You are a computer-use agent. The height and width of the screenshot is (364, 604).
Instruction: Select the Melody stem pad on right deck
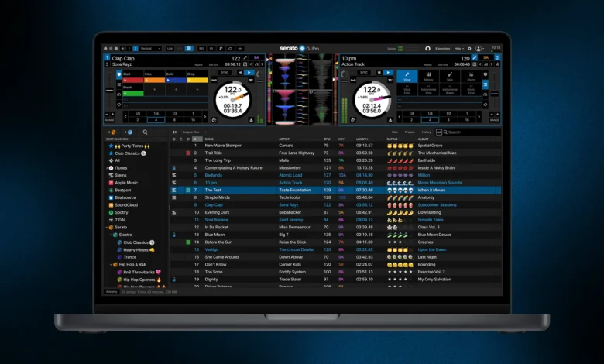pyautogui.click(x=428, y=76)
